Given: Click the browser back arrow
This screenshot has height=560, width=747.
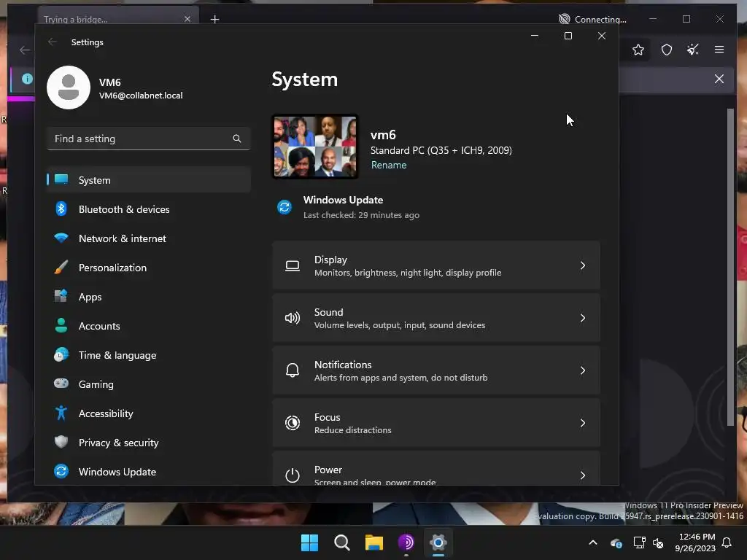Looking at the screenshot, I should click(24, 50).
